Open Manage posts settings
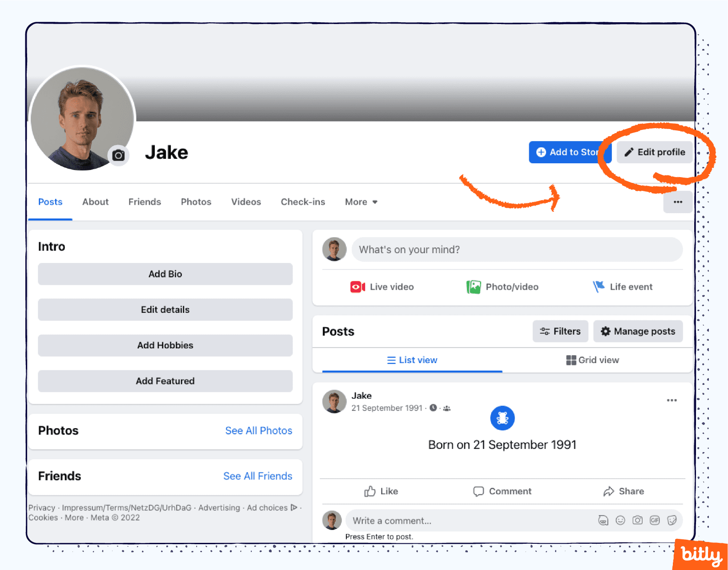 point(638,331)
